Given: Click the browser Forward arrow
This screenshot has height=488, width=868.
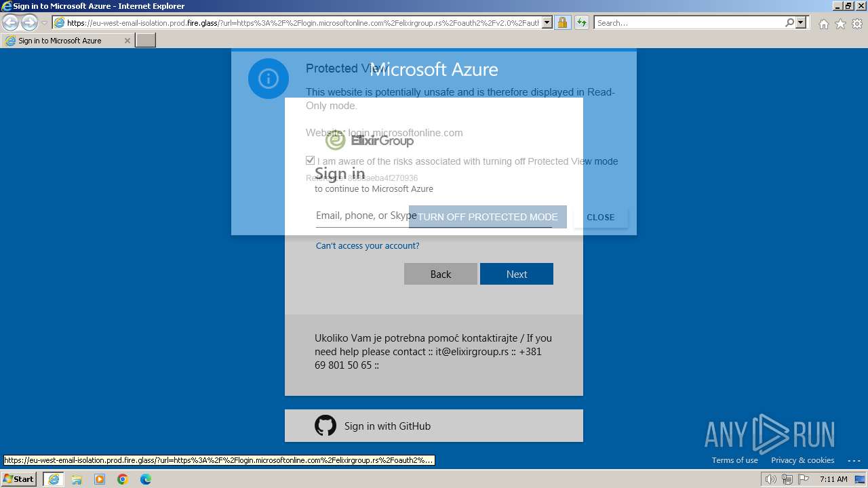Looking at the screenshot, I should [29, 22].
